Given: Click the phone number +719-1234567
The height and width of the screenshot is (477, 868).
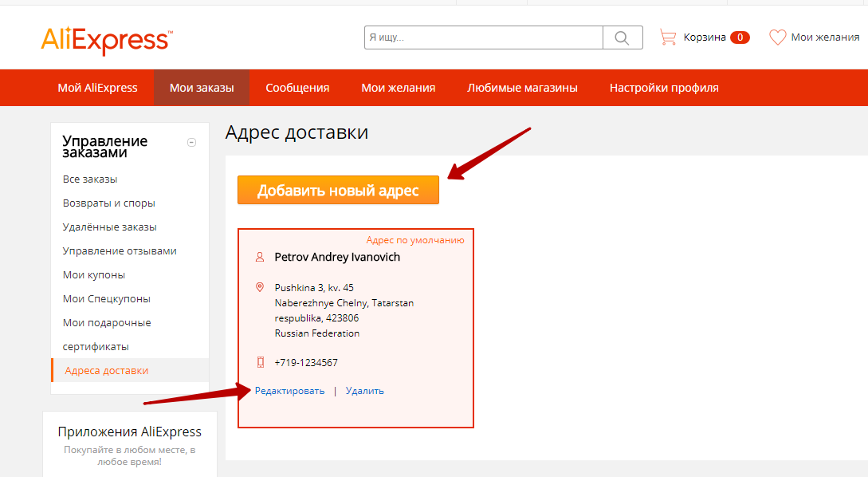Looking at the screenshot, I should [306, 362].
